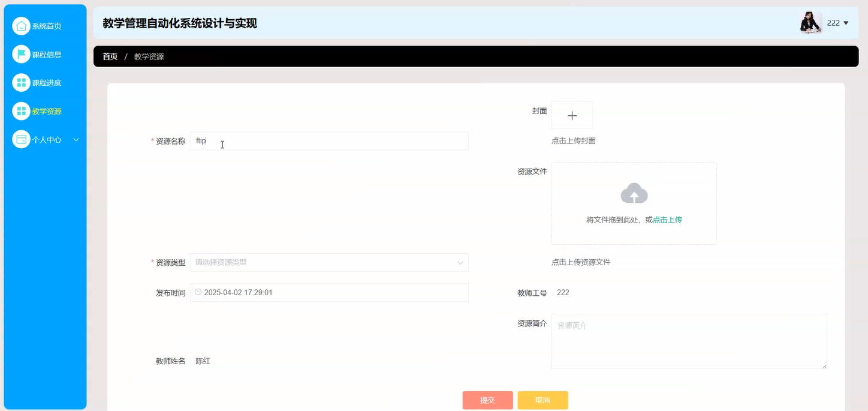Click inside the 资源名称 input field
868x411 pixels.
click(328, 140)
